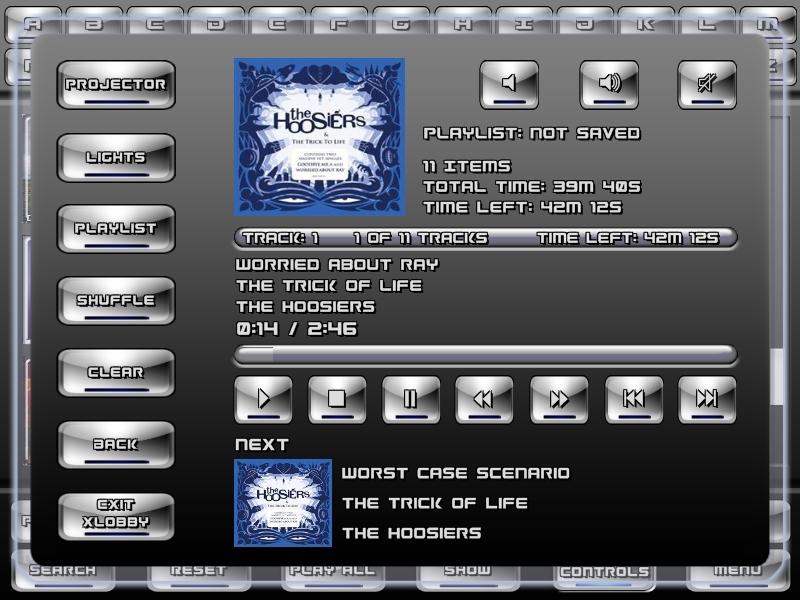Seek within the track progress bar

pyautogui.click(x=486, y=355)
